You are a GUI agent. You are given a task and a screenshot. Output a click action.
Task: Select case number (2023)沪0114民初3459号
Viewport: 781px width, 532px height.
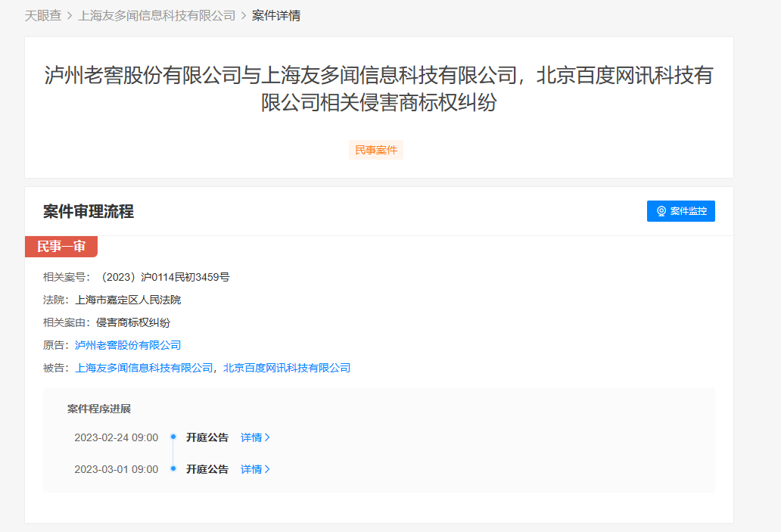coord(164,277)
